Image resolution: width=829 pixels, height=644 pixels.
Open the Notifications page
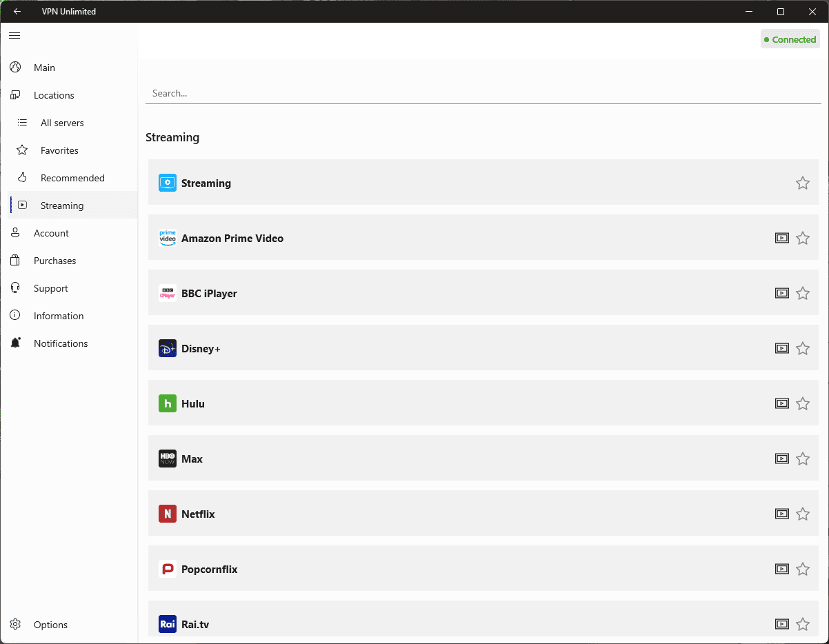61,343
